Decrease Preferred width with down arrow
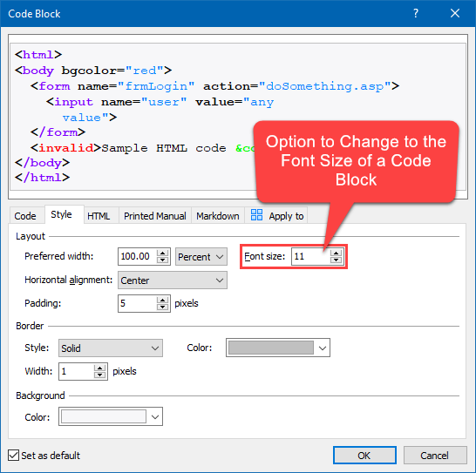The image size is (476, 473). pos(163,260)
